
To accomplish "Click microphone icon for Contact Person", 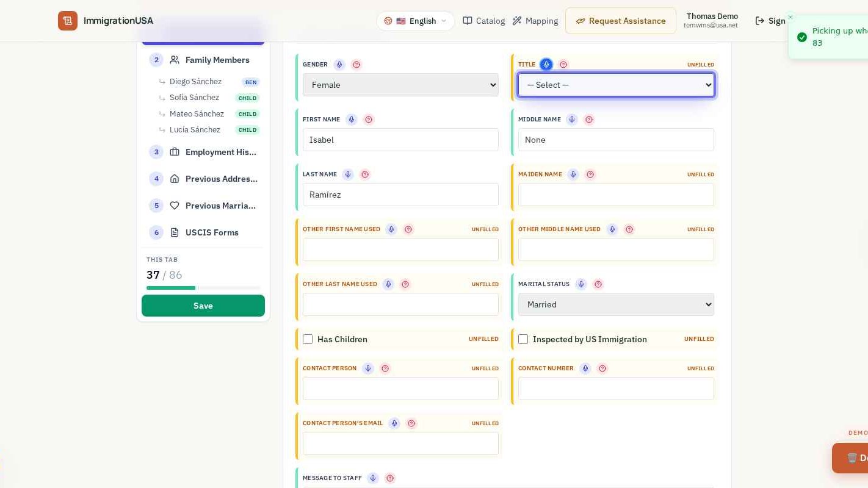I will (x=368, y=368).
